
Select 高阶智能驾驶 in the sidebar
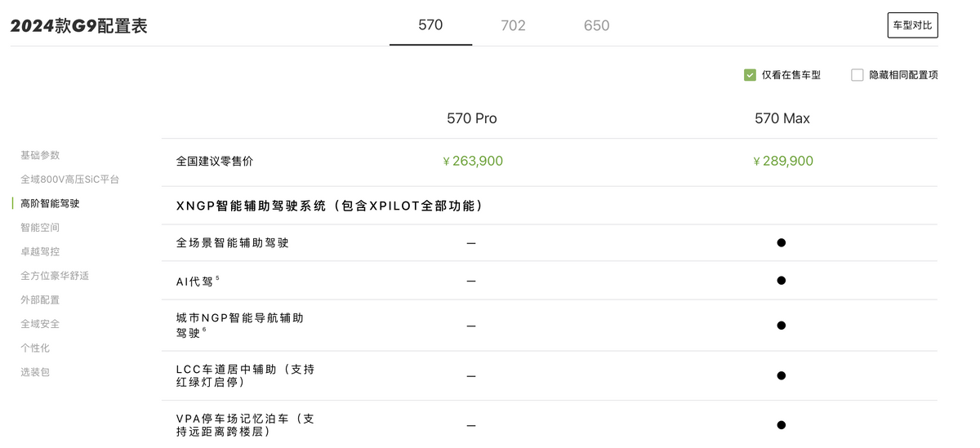coord(50,203)
